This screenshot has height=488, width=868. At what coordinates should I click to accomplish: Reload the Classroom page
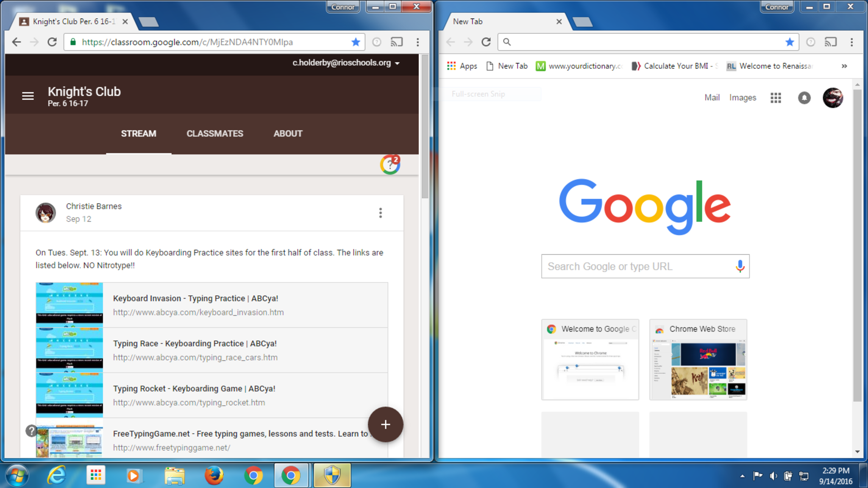point(52,42)
